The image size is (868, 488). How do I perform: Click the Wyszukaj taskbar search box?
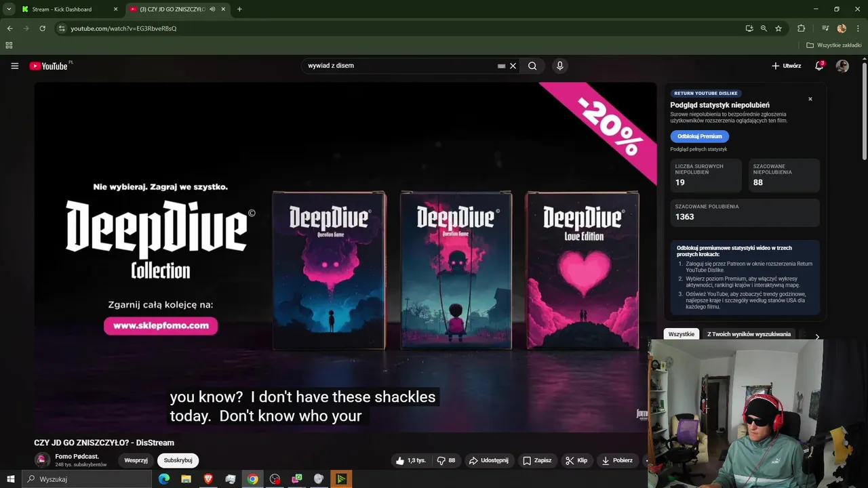pyautogui.click(x=87, y=479)
